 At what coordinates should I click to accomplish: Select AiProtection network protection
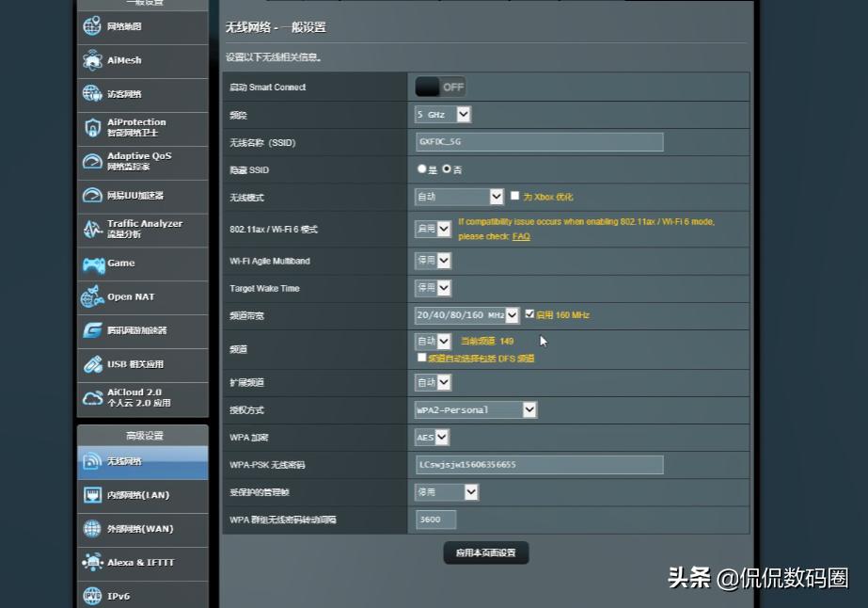pos(127,127)
